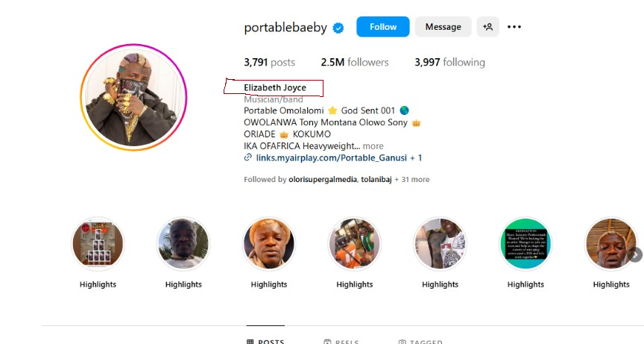The height and width of the screenshot is (344, 644).
Task: Open the 3,997 following list
Action: [x=449, y=63]
